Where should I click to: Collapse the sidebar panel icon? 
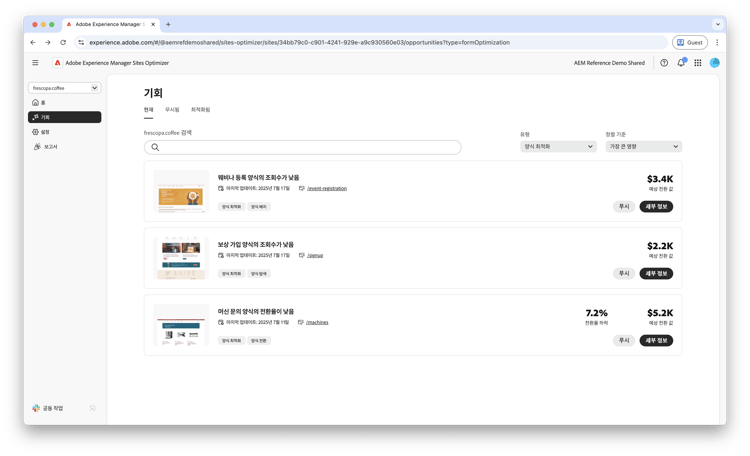click(x=92, y=408)
